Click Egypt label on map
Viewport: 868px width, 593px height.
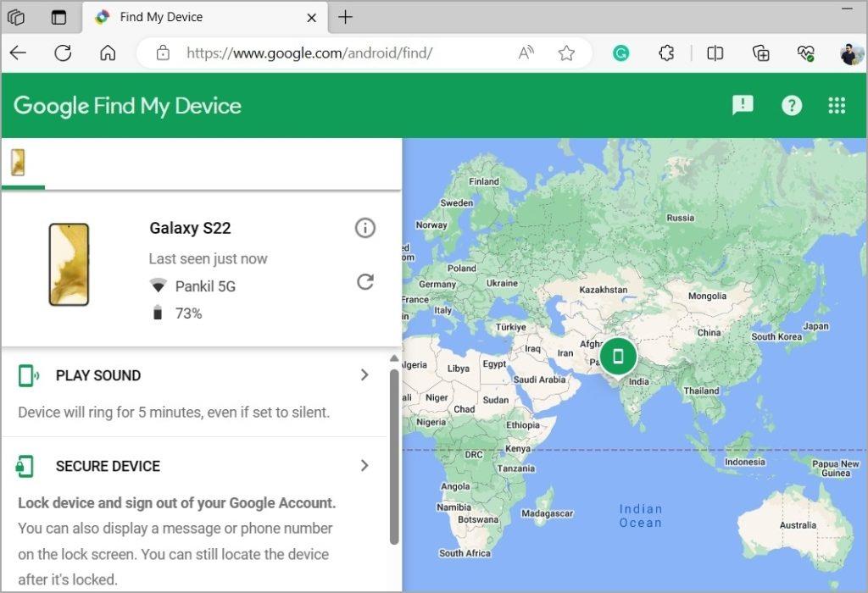[x=494, y=363]
